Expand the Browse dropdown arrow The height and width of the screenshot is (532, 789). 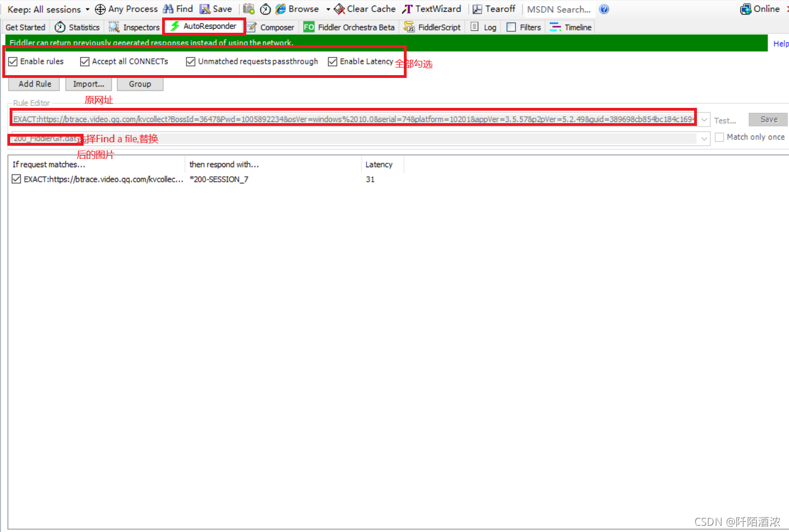click(328, 9)
